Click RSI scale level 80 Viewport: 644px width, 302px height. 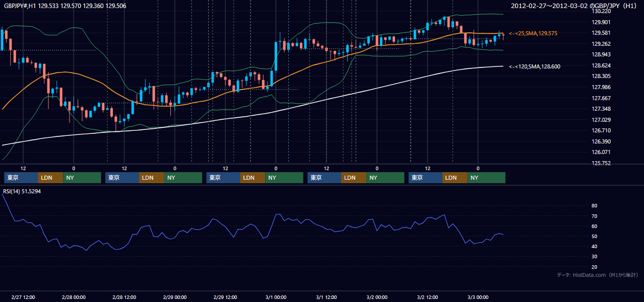[595, 206]
